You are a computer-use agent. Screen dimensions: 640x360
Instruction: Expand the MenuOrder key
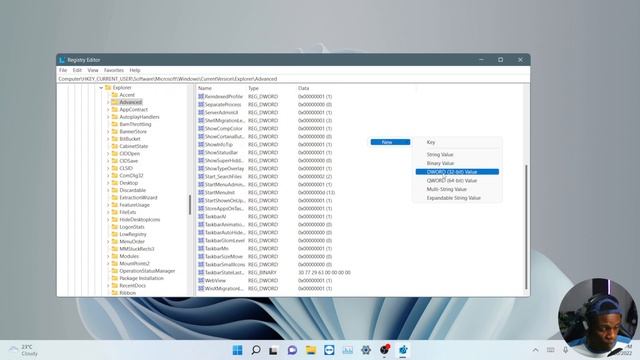(108, 241)
